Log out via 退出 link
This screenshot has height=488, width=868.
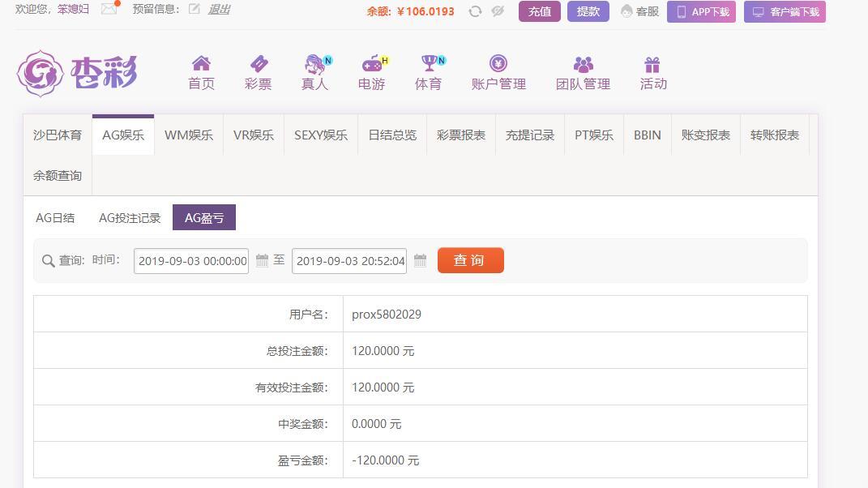[219, 10]
